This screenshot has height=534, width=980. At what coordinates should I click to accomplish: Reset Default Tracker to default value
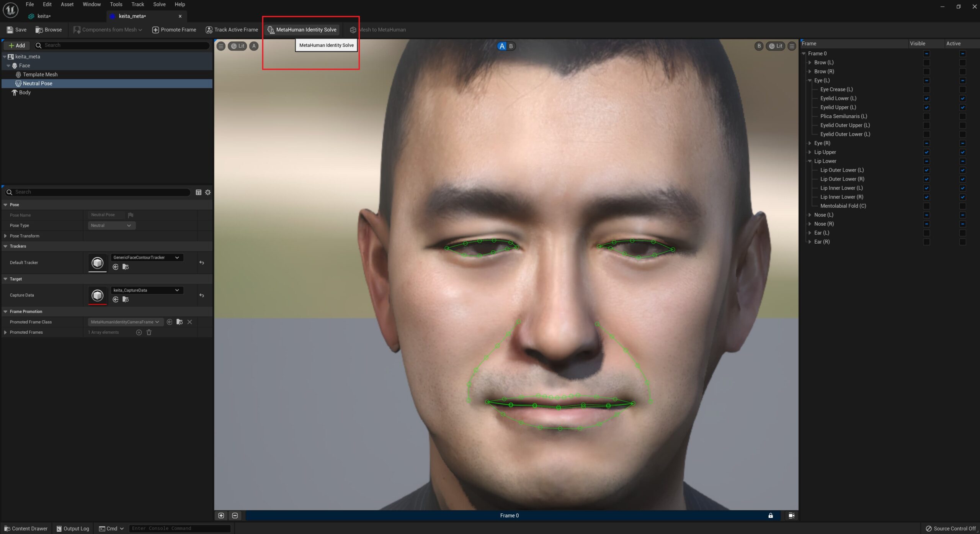[x=202, y=263]
